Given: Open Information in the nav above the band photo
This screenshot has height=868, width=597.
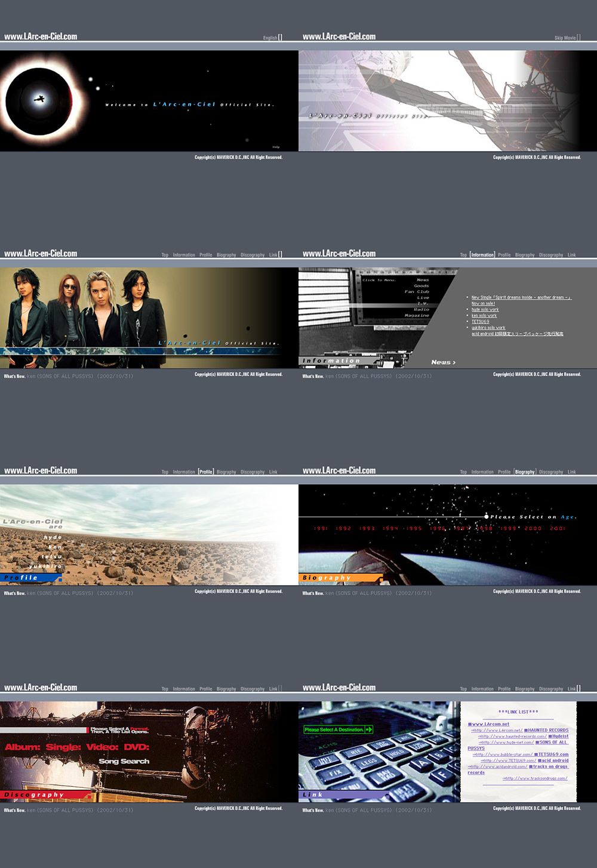Looking at the screenshot, I should (x=184, y=255).
